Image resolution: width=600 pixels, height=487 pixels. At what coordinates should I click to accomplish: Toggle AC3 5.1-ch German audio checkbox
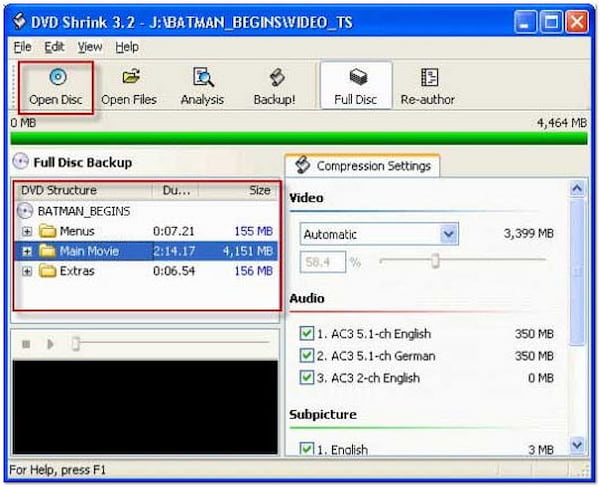coord(307,355)
